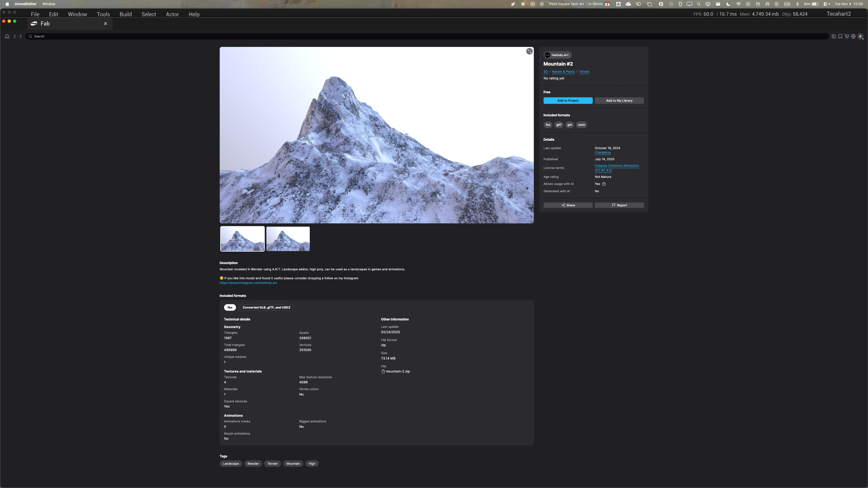This screenshot has width=868, height=488.
Task: Open the 3D category breadcrumb
Action: point(545,72)
